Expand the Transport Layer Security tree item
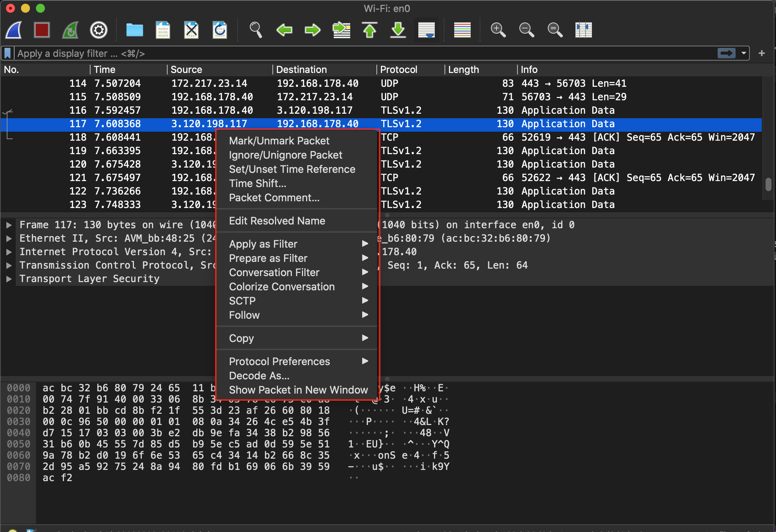The width and height of the screenshot is (776, 532). pos(8,278)
